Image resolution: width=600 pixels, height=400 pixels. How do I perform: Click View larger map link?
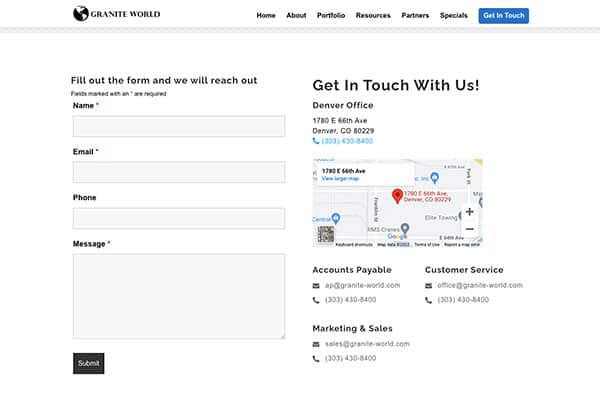point(340,179)
